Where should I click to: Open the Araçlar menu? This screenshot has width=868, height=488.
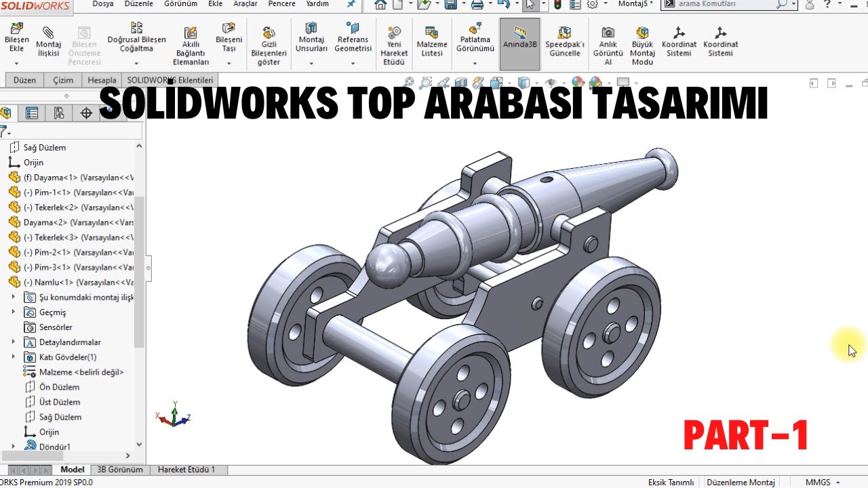click(245, 4)
